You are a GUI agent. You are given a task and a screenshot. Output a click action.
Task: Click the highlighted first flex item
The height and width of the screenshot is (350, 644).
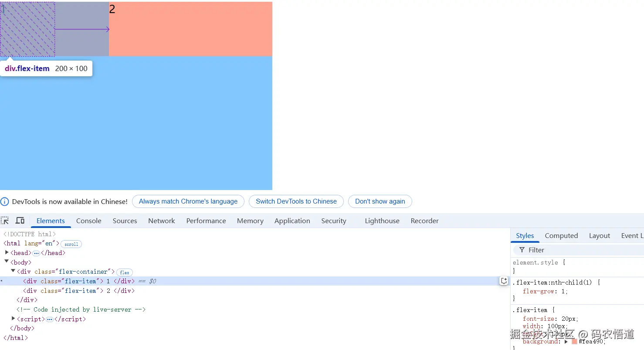[x=54, y=29]
